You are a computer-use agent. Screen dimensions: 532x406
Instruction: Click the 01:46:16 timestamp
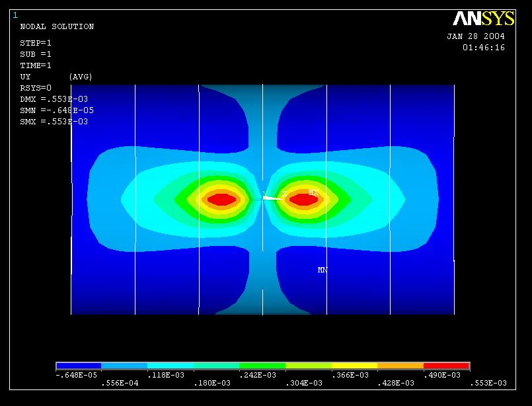(484, 48)
